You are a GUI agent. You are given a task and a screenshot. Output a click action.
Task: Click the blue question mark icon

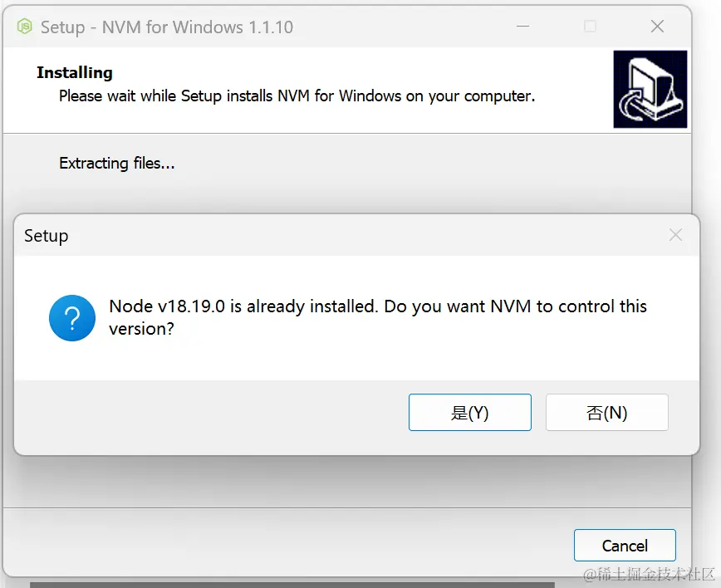tap(72, 318)
